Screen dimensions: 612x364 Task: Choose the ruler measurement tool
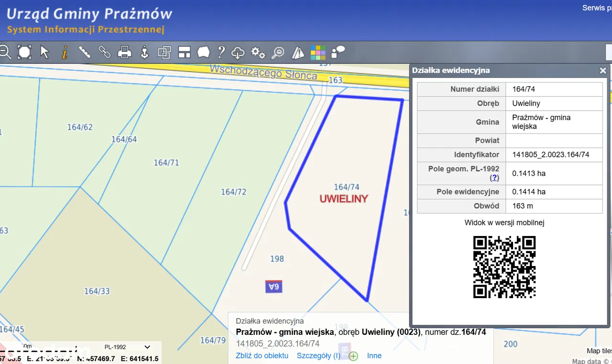point(85,52)
